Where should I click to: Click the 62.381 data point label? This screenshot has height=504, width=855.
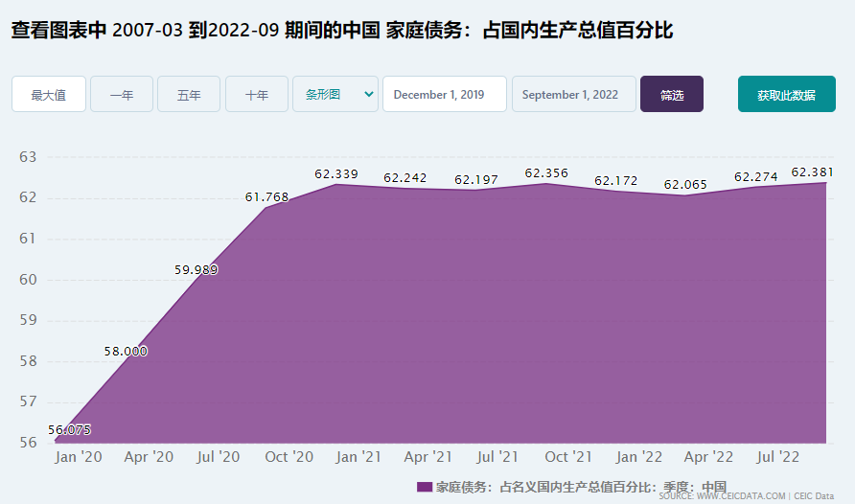(x=812, y=172)
